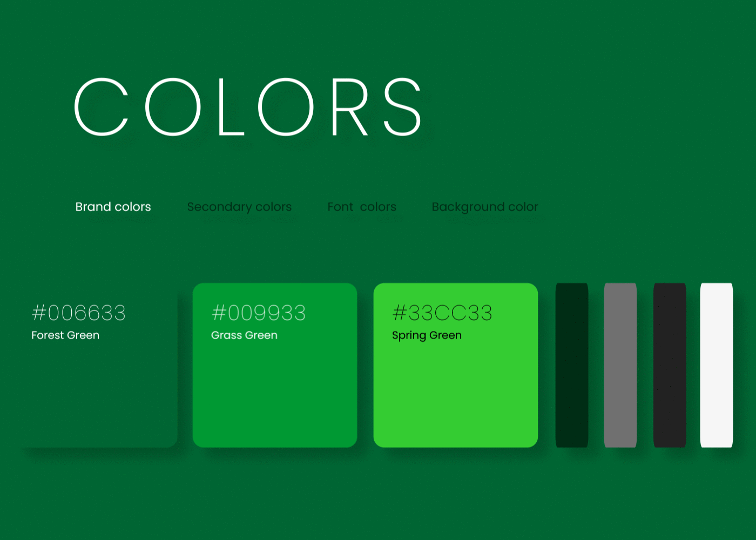Click the darkest green narrow swatch
The width and height of the screenshot is (756, 540).
click(571, 365)
